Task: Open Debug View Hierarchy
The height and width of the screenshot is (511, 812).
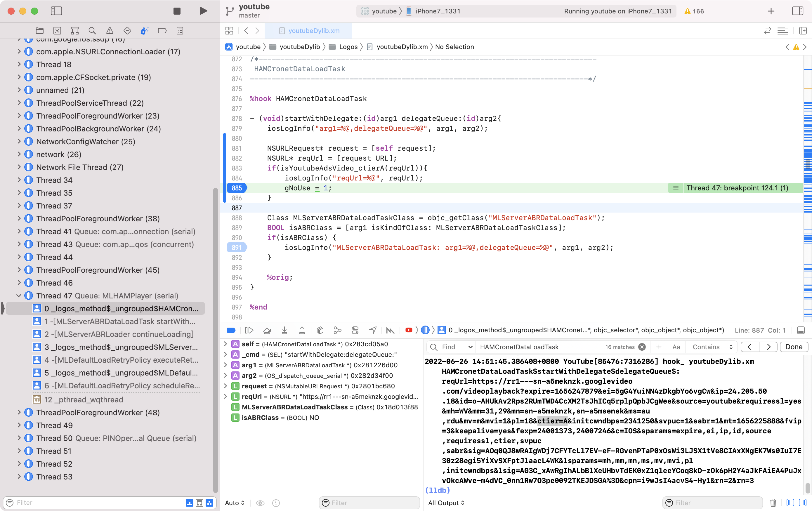Action: pos(320,330)
